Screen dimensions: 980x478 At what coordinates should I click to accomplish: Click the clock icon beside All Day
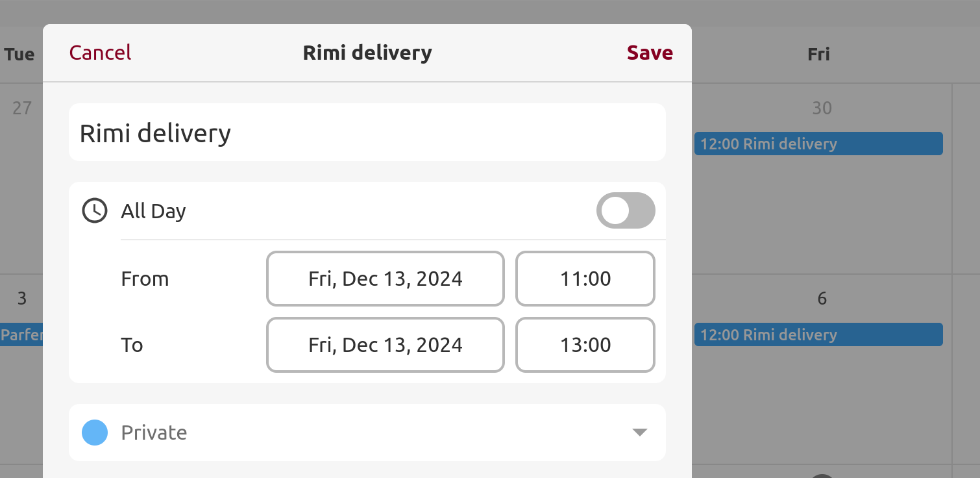pyautogui.click(x=95, y=211)
